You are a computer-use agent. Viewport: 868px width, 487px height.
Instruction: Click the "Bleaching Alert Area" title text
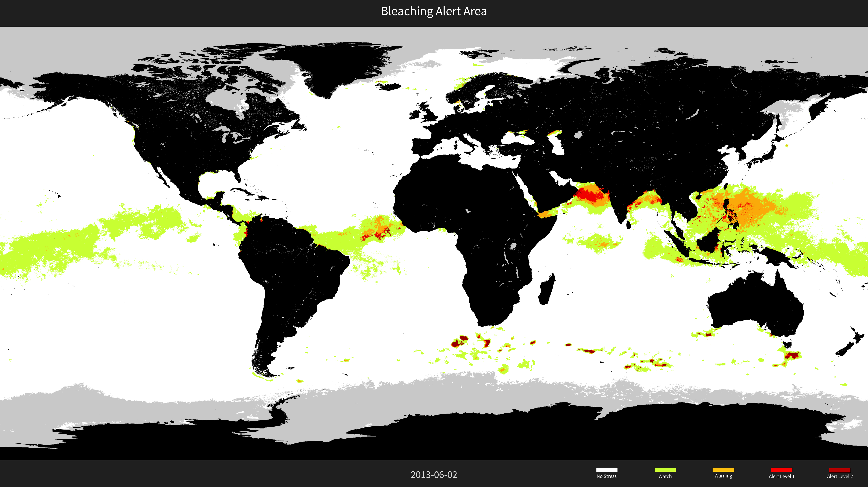434,11
